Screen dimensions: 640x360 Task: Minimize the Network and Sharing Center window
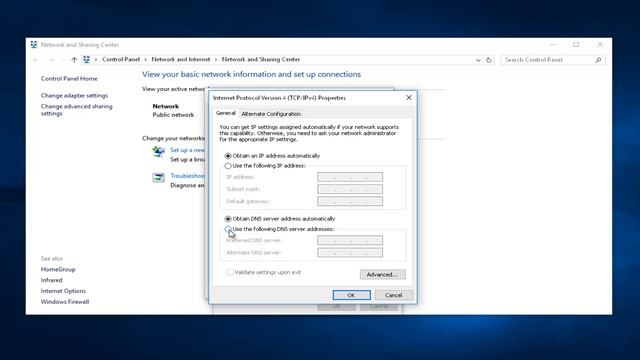point(552,44)
